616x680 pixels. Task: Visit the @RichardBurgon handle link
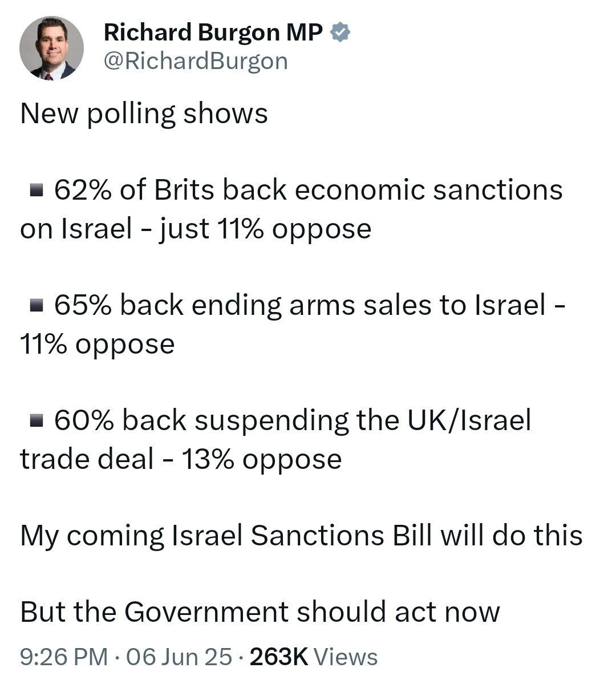[196, 61]
